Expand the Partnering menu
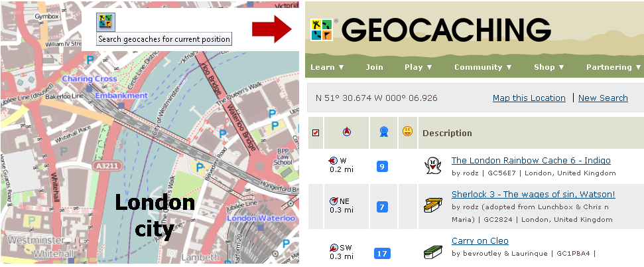This screenshot has height=267, width=644. click(613, 67)
